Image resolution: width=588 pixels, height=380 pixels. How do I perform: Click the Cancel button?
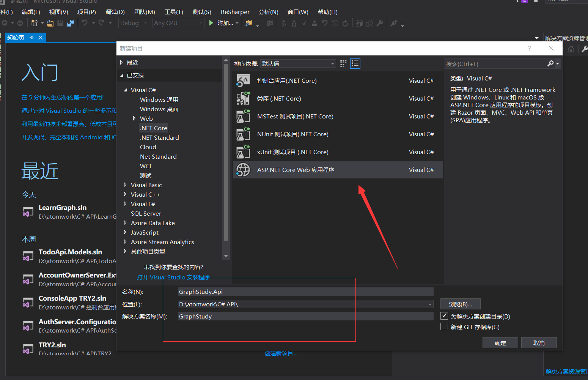tap(539, 343)
